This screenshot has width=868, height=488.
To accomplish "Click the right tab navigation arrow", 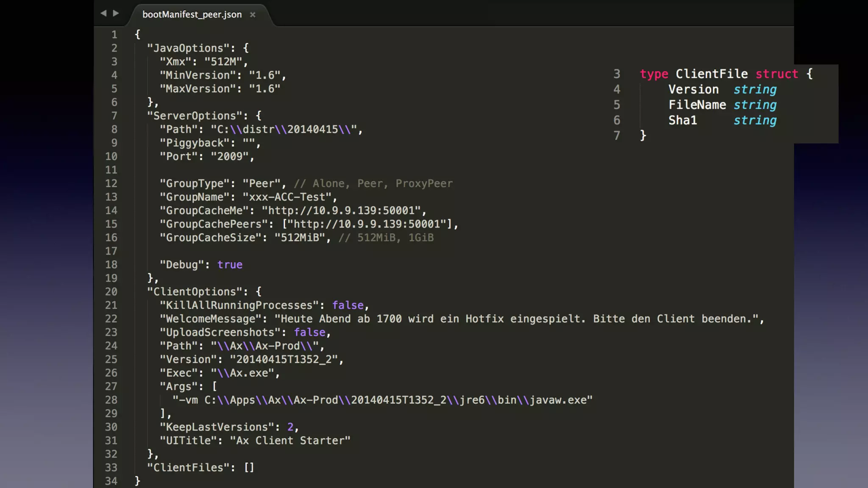I will click(116, 13).
